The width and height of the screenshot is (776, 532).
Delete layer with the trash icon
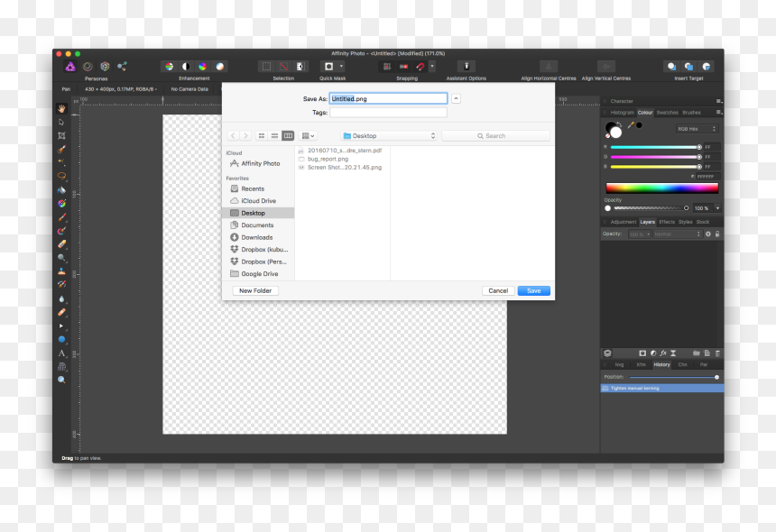coord(717,353)
